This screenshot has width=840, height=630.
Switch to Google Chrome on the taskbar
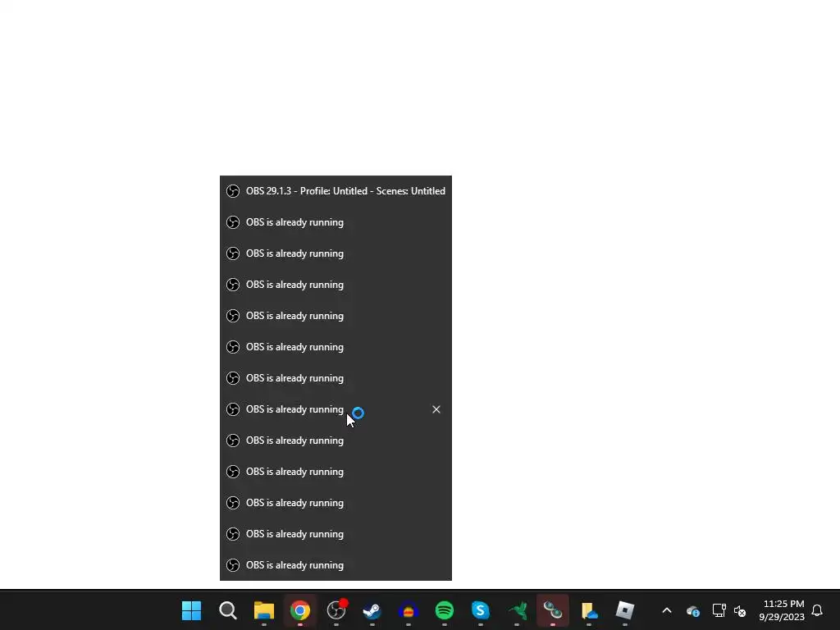(300, 610)
